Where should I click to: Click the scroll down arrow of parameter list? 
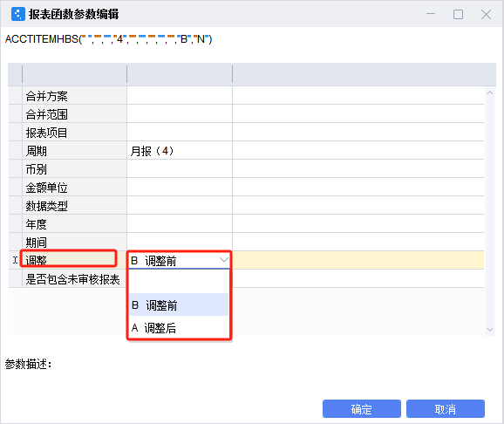[490, 330]
